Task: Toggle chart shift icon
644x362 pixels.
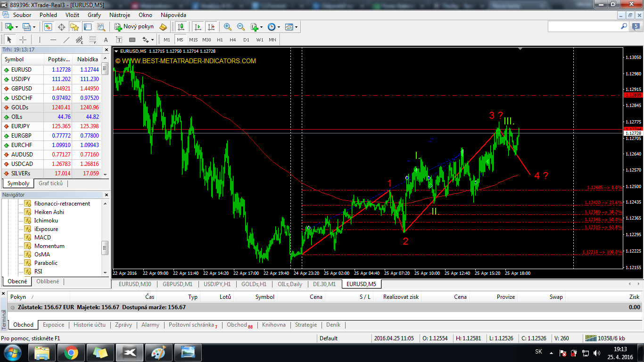Action: click(211, 27)
